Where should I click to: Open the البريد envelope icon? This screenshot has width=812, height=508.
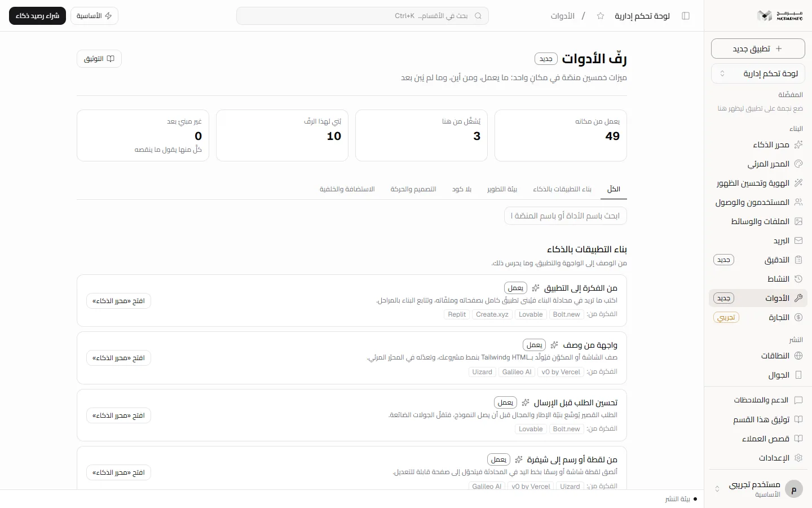(x=798, y=240)
